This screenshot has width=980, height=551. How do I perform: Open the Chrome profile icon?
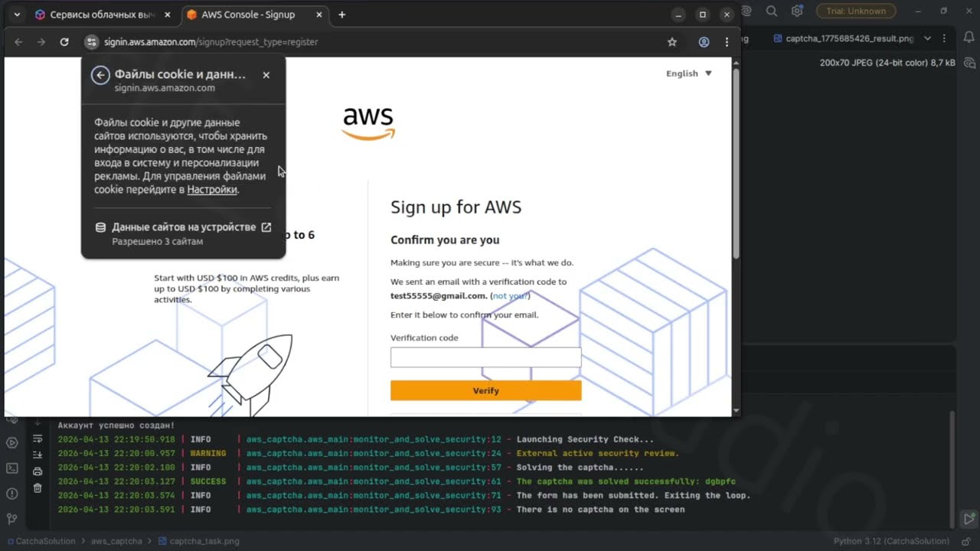tap(704, 42)
